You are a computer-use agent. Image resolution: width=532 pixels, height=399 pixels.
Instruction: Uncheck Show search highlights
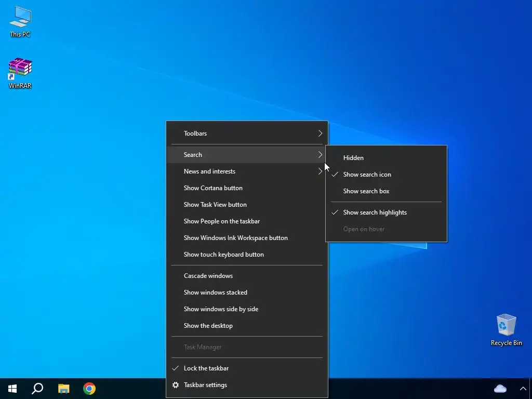click(x=386, y=212)
